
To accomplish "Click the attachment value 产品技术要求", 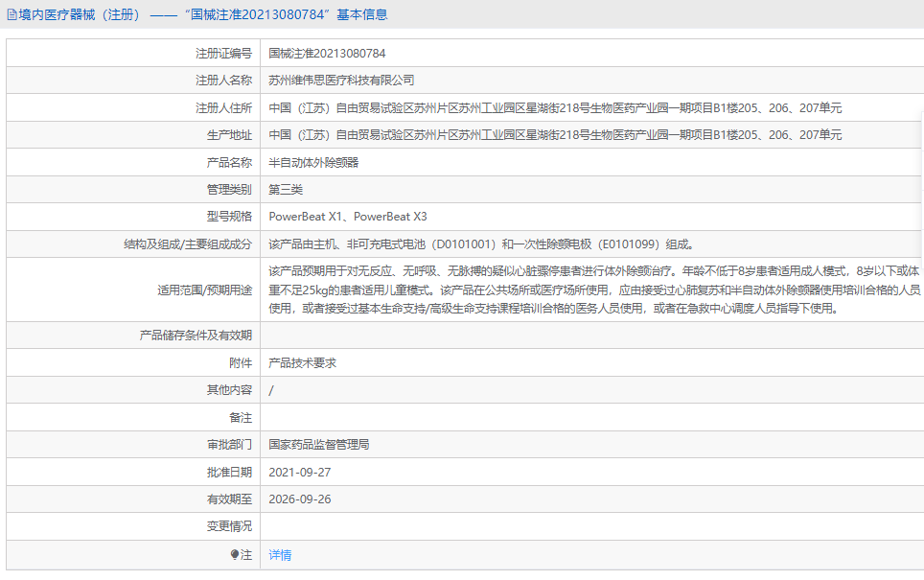I will 302,363.
